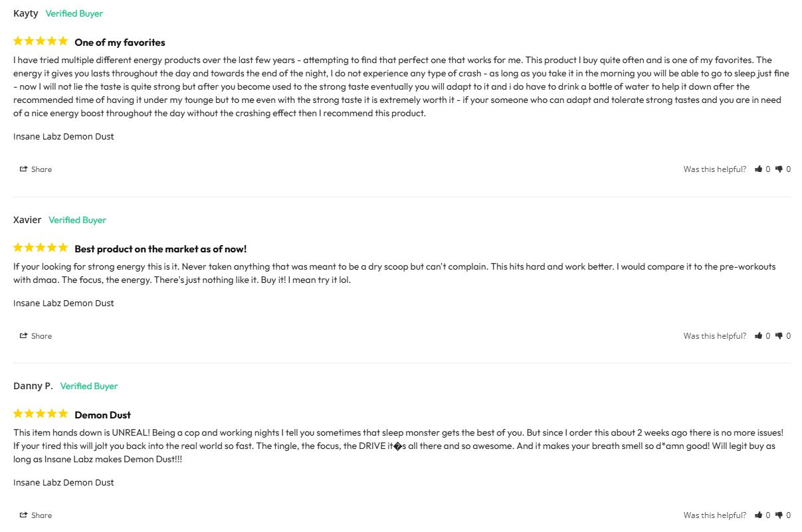
Task: Click reviewer name Danny P.
Action: pyautogui.click(x=33, y=386)
